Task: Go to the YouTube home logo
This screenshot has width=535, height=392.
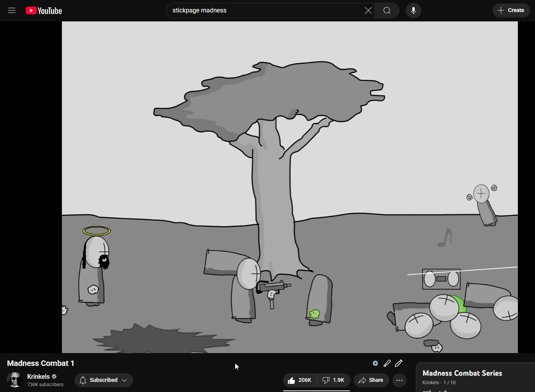Action: pos(44,11)
